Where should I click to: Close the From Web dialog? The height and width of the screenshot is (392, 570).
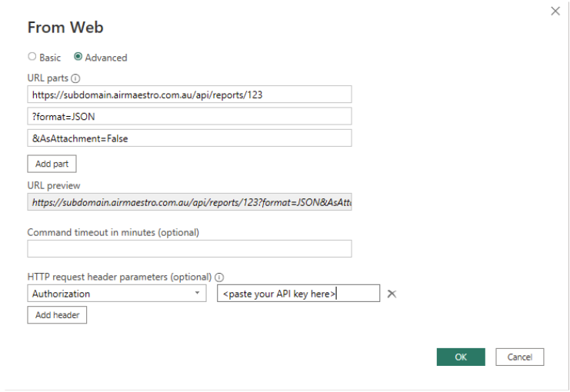click(x=555, y=12)
